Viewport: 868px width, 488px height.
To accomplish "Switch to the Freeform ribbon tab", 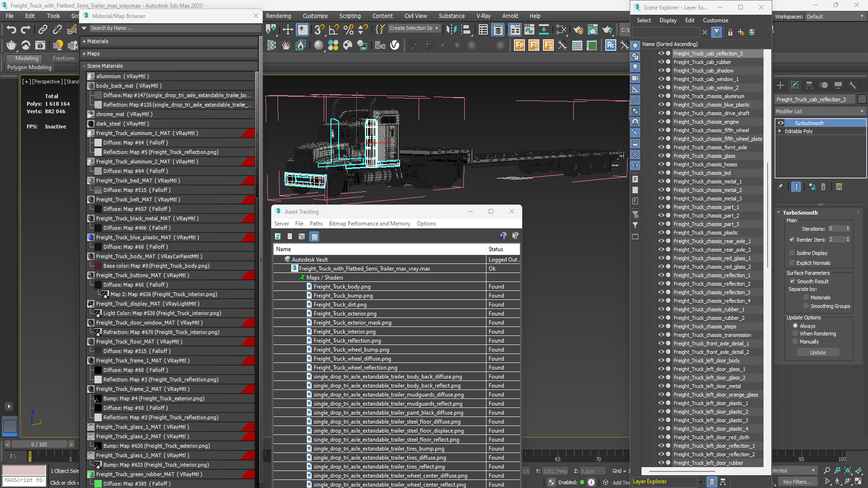I will click(x=63, y=58).
